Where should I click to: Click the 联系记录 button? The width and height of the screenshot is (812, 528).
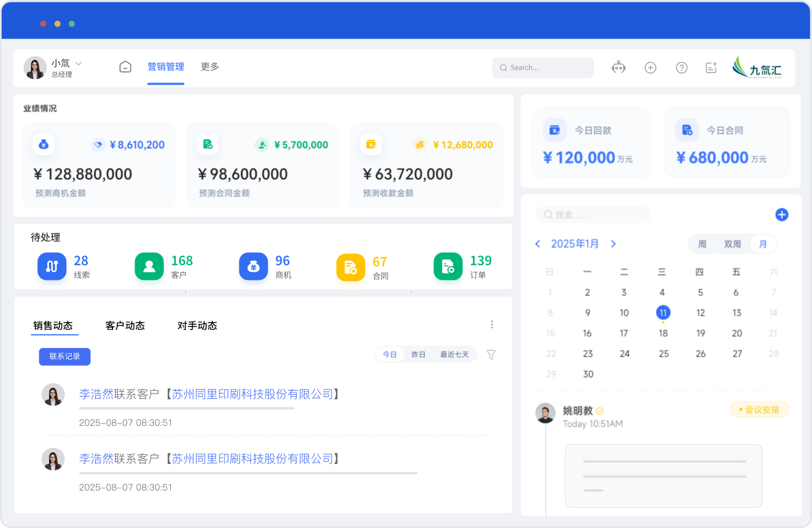(65, 357)
